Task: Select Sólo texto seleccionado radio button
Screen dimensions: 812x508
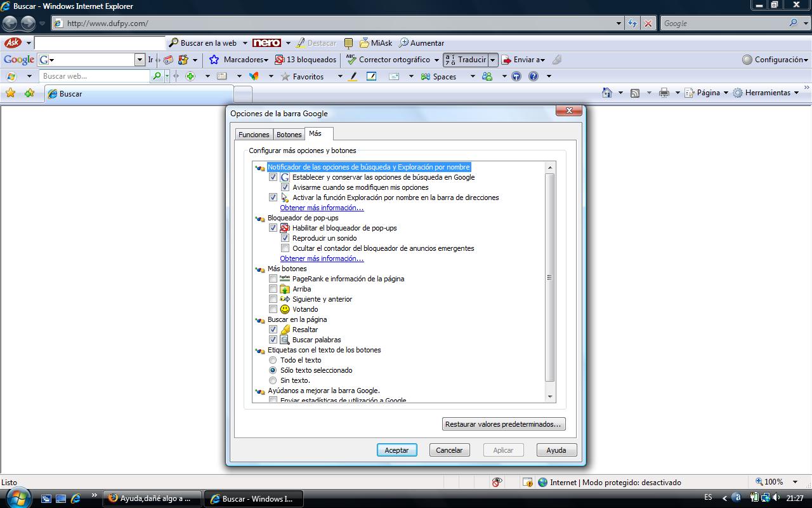Action: 273,370
